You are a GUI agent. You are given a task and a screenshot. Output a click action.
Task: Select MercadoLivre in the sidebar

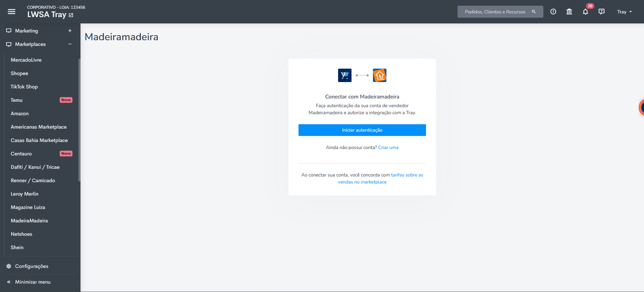tap(26, 60)
